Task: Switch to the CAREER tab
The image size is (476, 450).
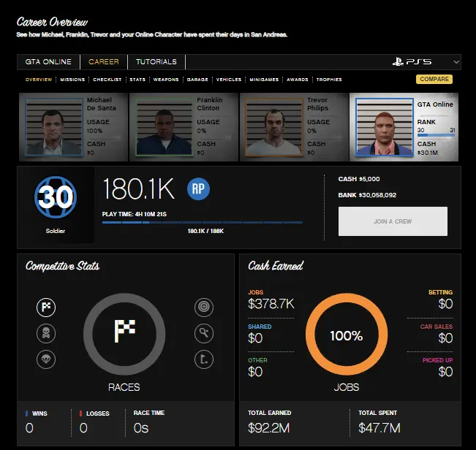Action: click(x=104, y=62)
